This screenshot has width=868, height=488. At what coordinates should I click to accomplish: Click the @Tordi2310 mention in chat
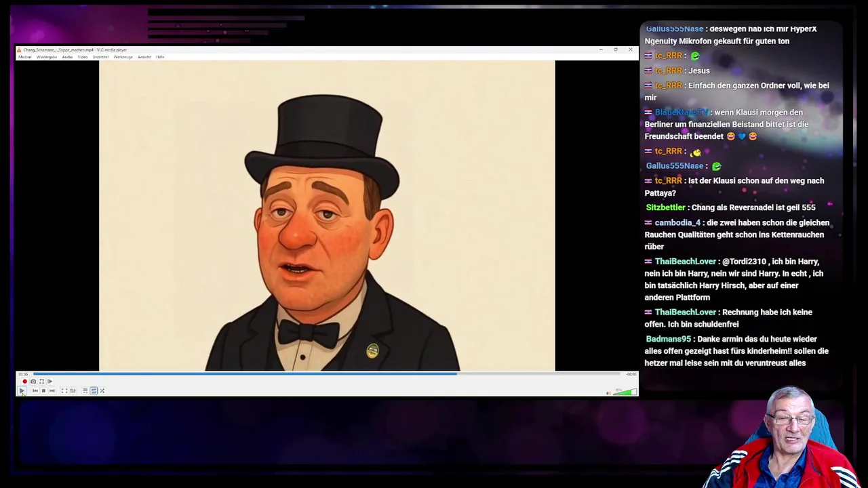coord(744,262)
